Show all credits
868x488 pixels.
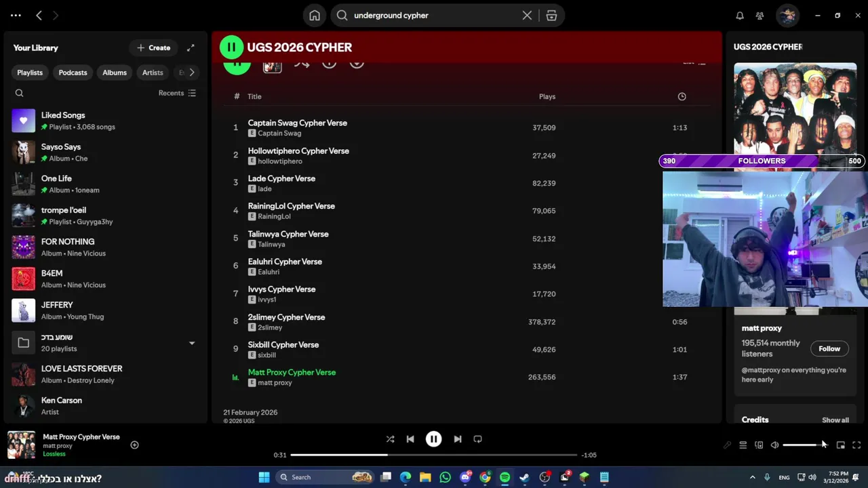[835, 420]
